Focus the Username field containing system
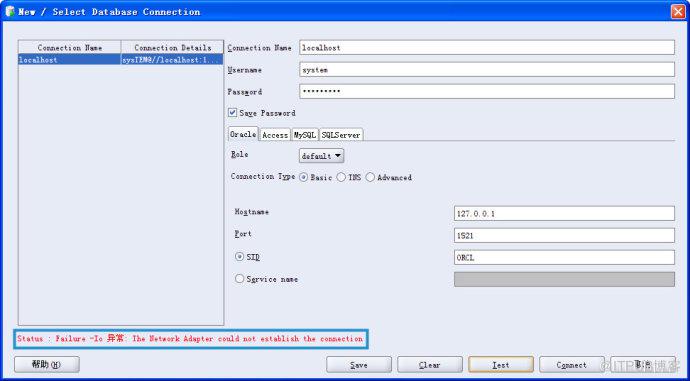This screenshot has width=690, height=381. [x=487, y=70]
